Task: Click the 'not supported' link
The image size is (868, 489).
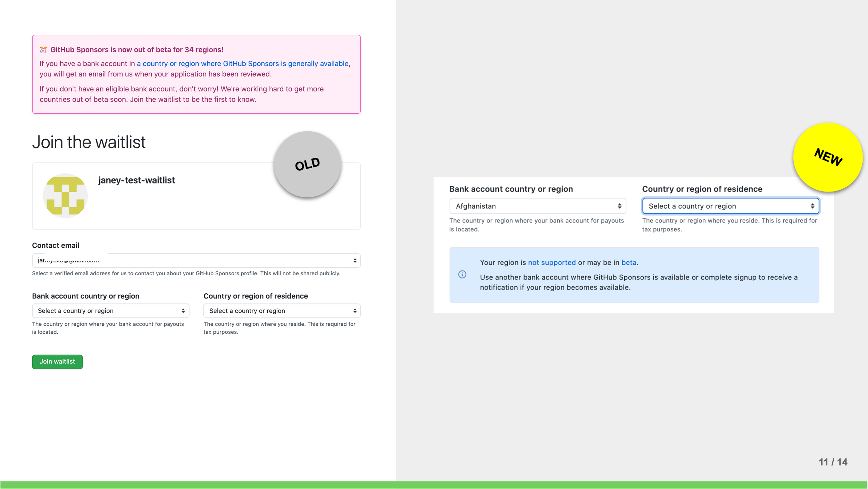Action: pos(552,263)
